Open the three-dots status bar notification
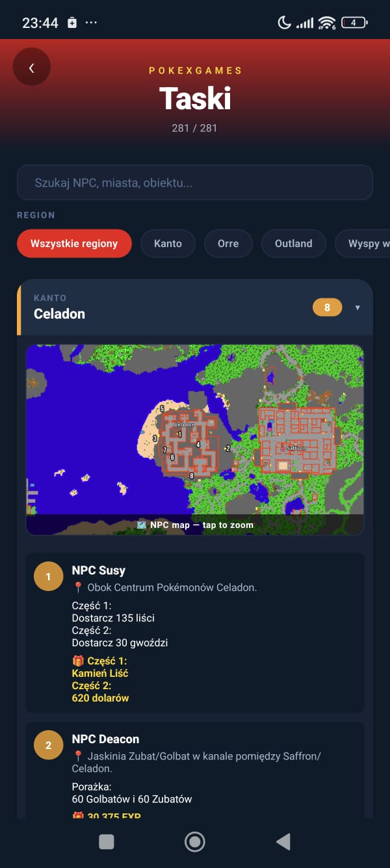 tap(91, 23)
